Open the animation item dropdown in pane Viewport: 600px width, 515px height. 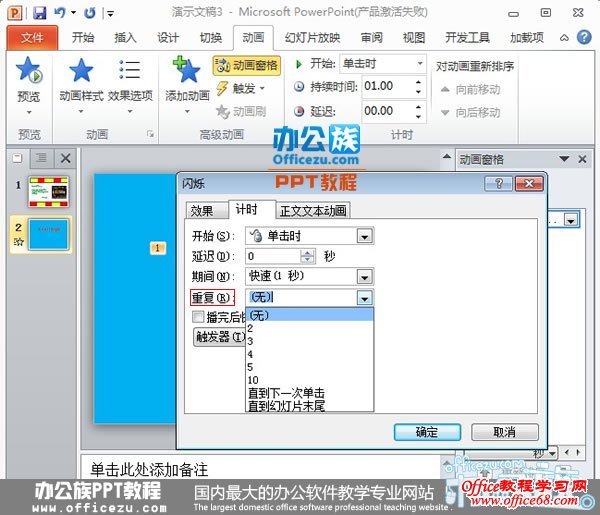(571, 220)
